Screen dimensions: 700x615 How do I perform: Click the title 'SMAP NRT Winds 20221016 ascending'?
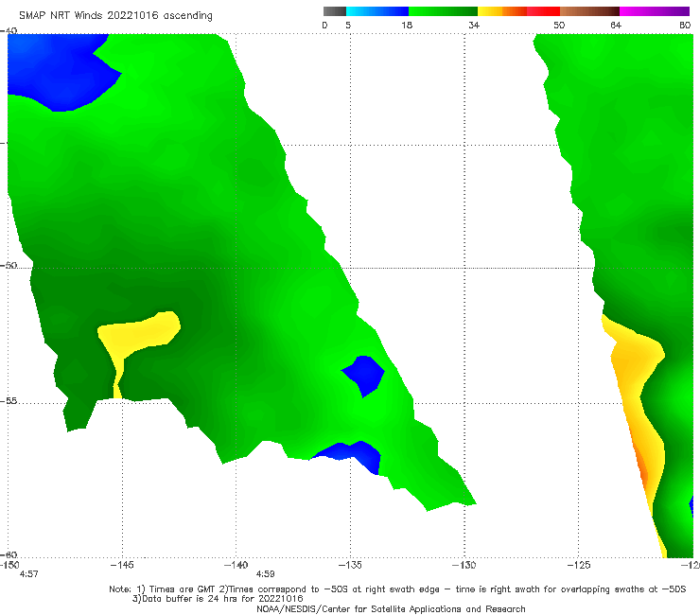(115, 15)
